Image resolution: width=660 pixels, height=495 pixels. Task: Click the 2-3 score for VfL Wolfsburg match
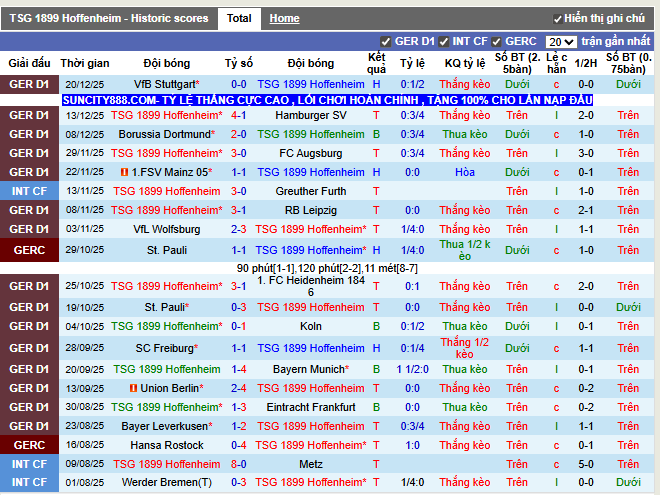coord(239,229)
